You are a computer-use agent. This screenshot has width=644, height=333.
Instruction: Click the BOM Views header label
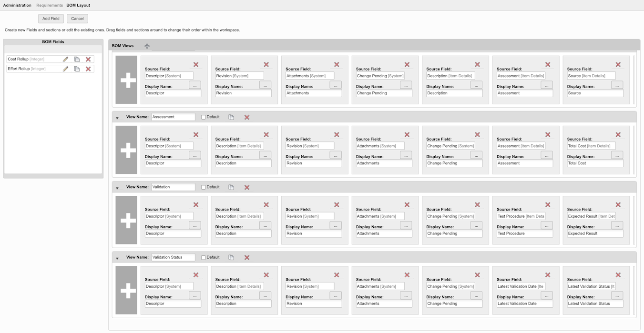click(123, 46)
